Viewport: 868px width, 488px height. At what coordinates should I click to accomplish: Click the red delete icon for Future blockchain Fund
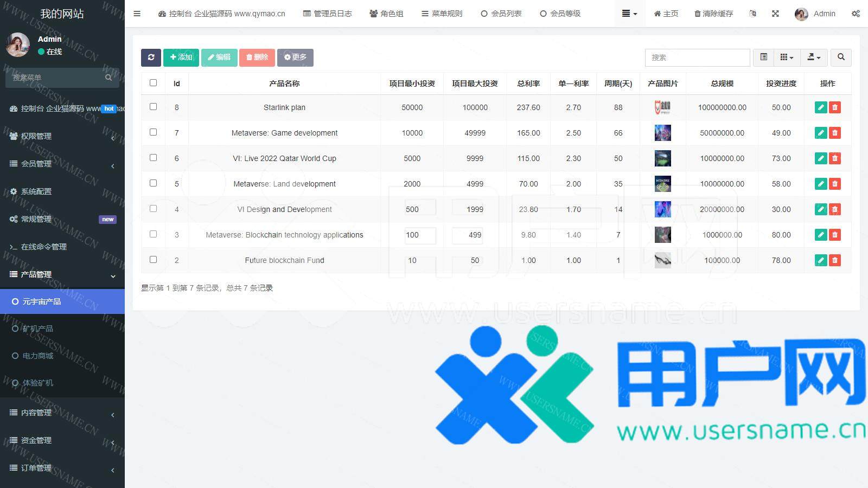(x=835, y=260)
